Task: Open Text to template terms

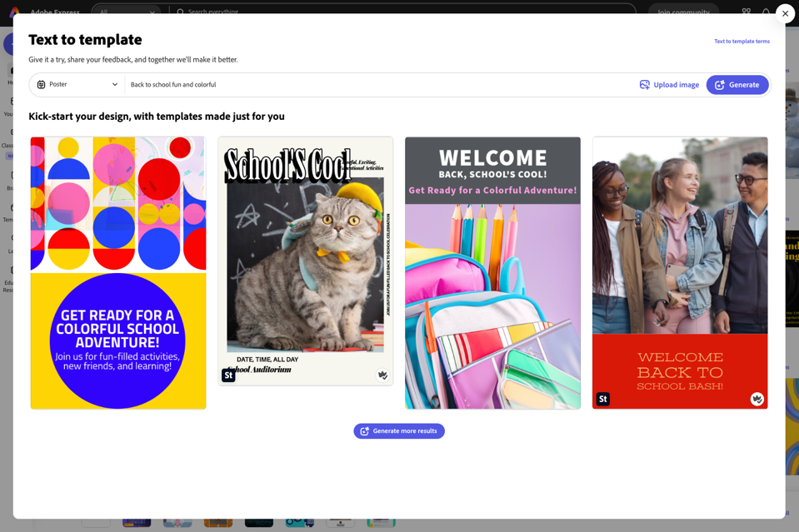Action: (x=742, y=40)
